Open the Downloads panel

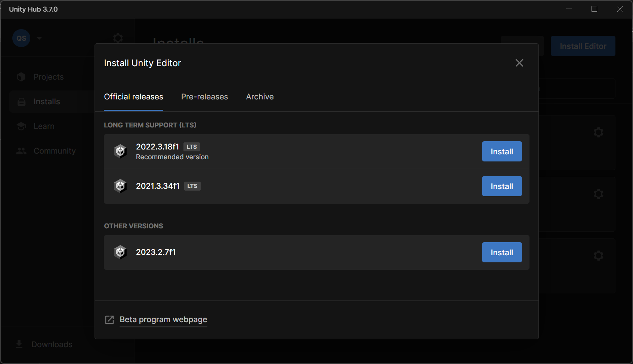(x=52, y=345)
